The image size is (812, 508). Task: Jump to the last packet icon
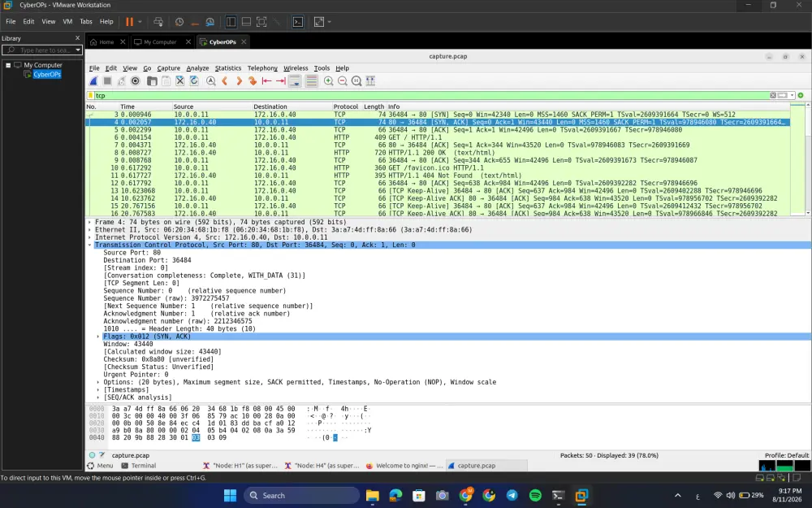tap(281, 80)
